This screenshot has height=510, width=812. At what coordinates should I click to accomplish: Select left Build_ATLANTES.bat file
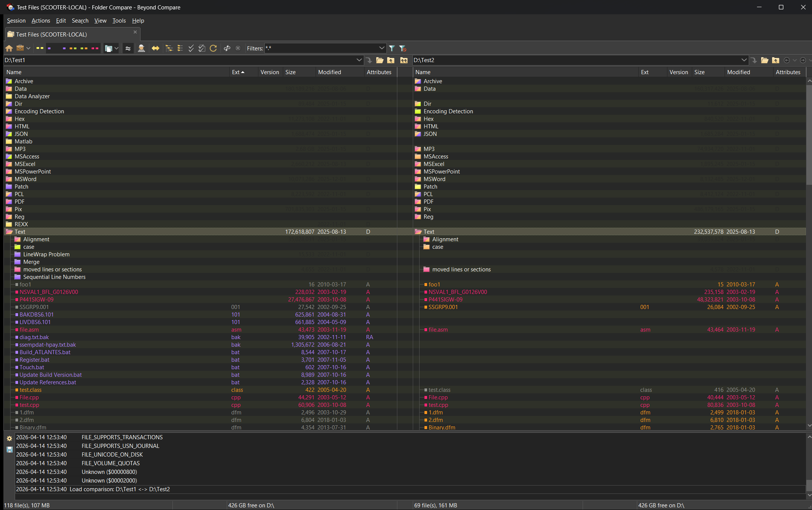pos(45,352)
